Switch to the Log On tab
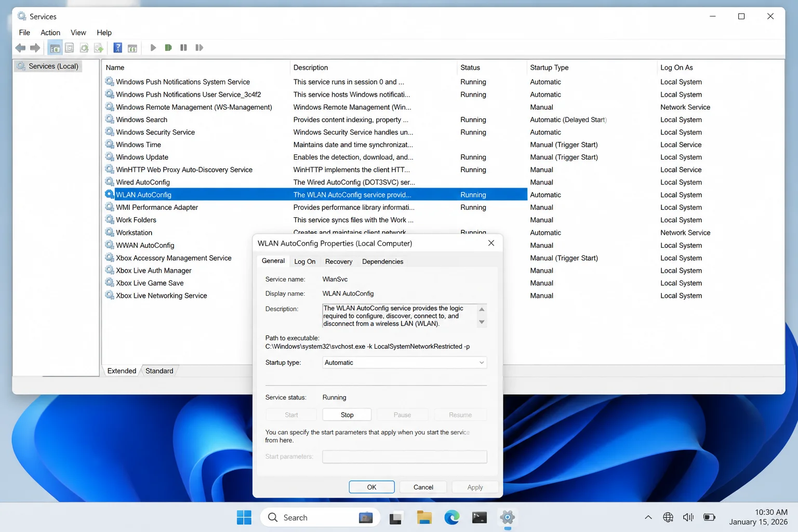The width and height of the screenshot is (798, 532). pyautogui.click(x=305, y=261)
